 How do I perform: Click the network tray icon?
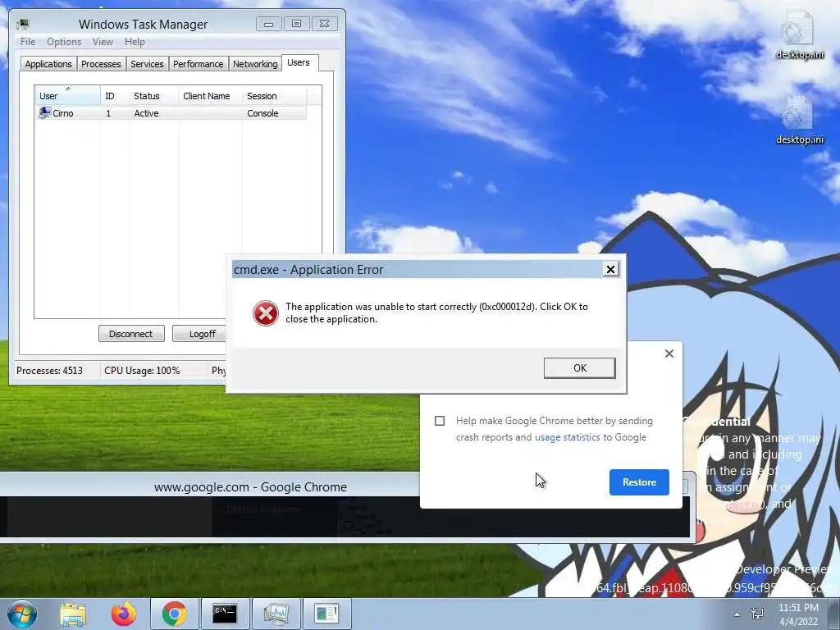pos(757,614)
